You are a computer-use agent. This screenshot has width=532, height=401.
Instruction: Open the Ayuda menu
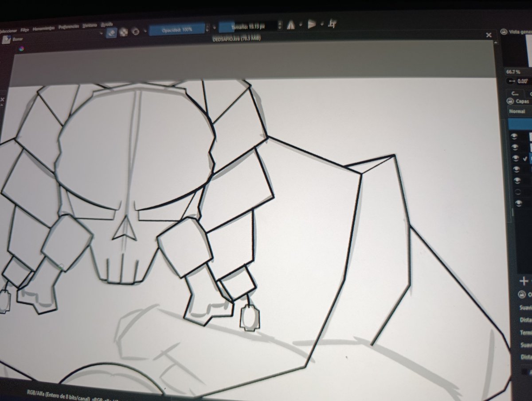[106, 24]
